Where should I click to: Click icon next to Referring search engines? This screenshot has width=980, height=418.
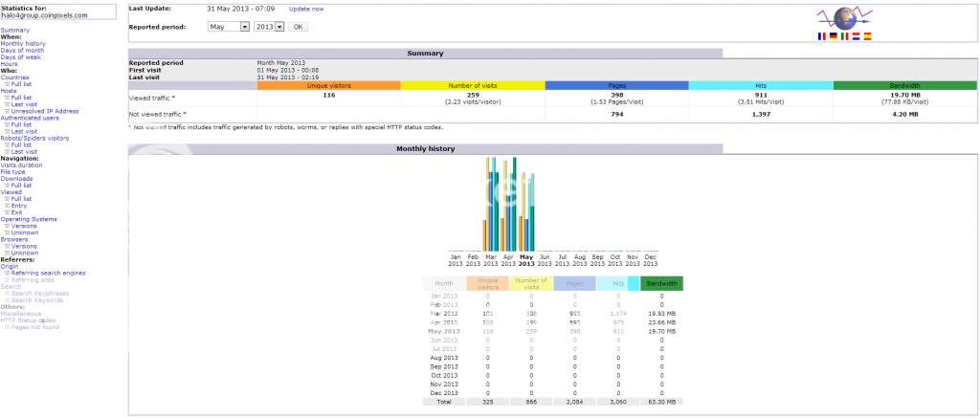pyautogui.click(x=8, y=273)
